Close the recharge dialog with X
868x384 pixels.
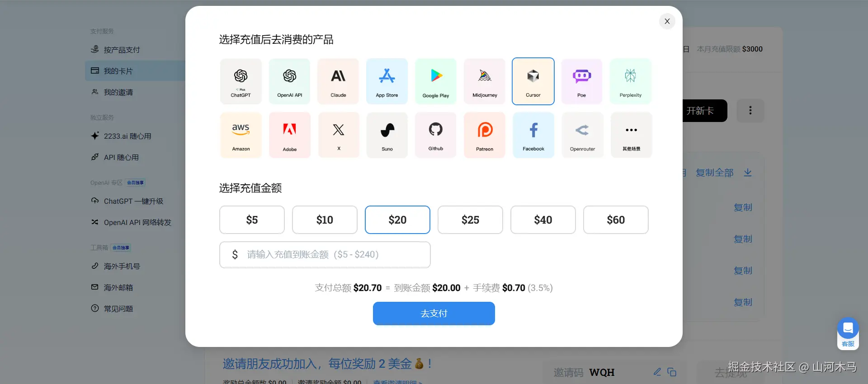[x=667, y=21]
